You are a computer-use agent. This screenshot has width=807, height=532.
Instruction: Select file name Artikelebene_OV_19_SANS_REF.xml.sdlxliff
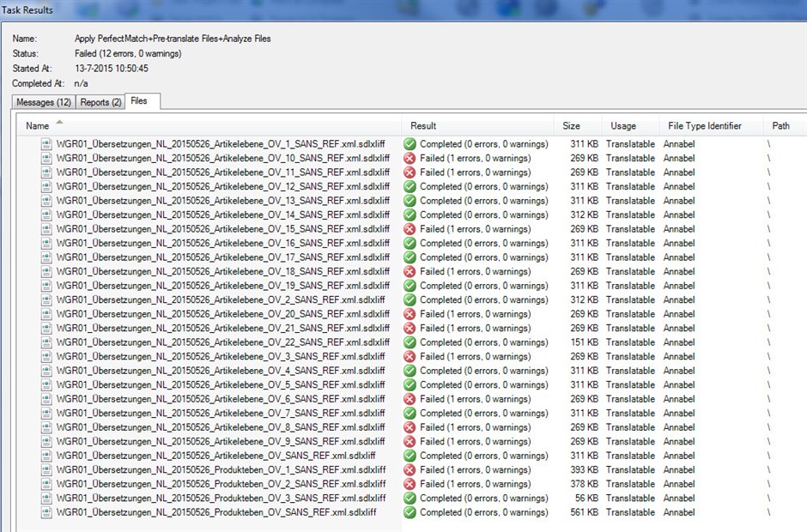click(223, 286)
